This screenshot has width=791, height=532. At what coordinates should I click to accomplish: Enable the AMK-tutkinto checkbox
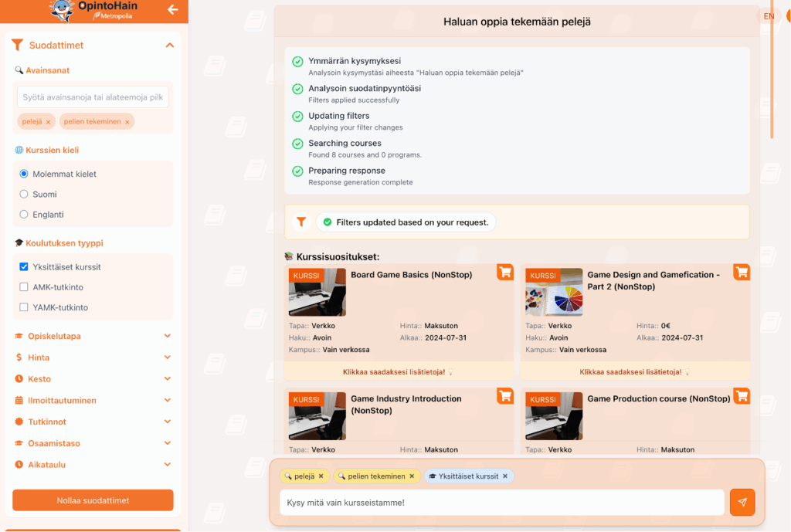(x=24, y=287)
